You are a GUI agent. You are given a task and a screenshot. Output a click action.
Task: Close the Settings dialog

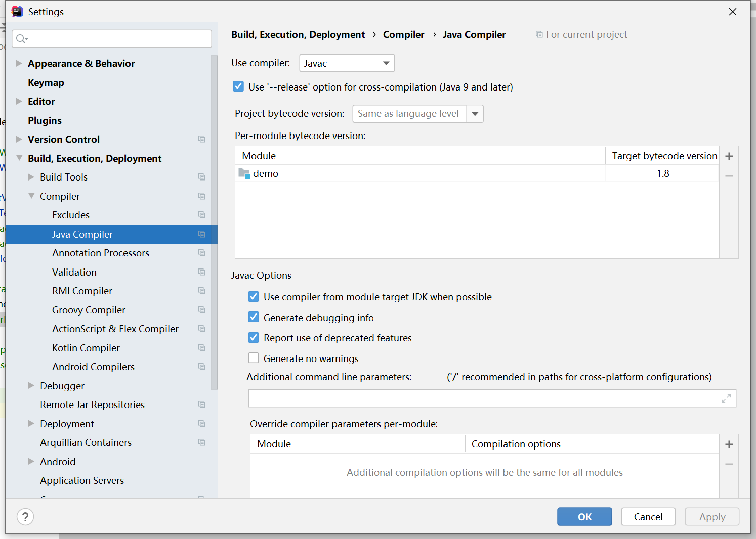click(x=733, y=12)
